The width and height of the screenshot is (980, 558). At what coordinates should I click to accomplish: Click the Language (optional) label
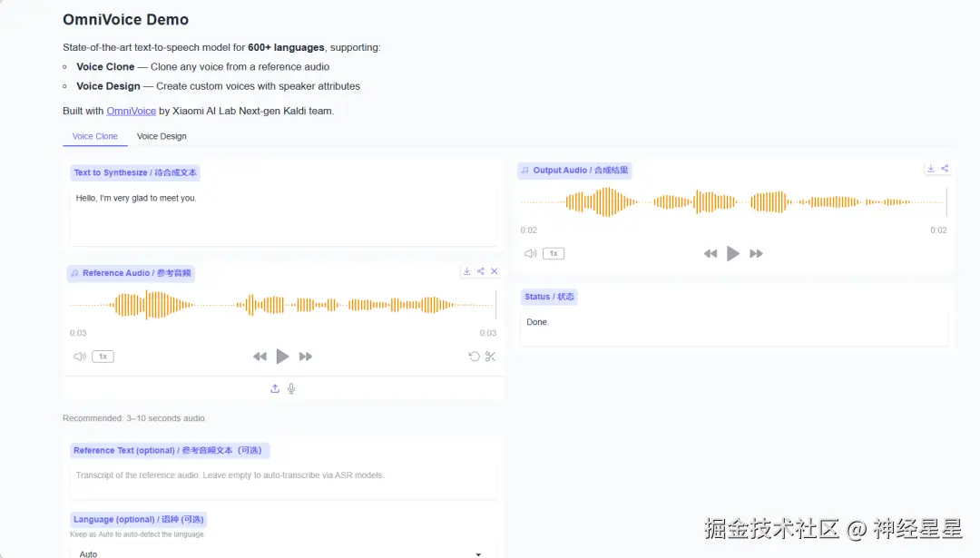(138, 519)
